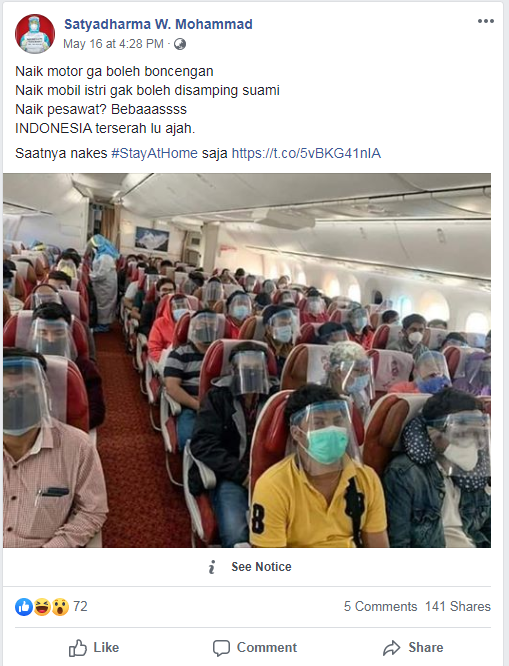The height and width of the screenshot is (666, 509).
Task: Click the Share arrow icon
Action: point(391,648)
